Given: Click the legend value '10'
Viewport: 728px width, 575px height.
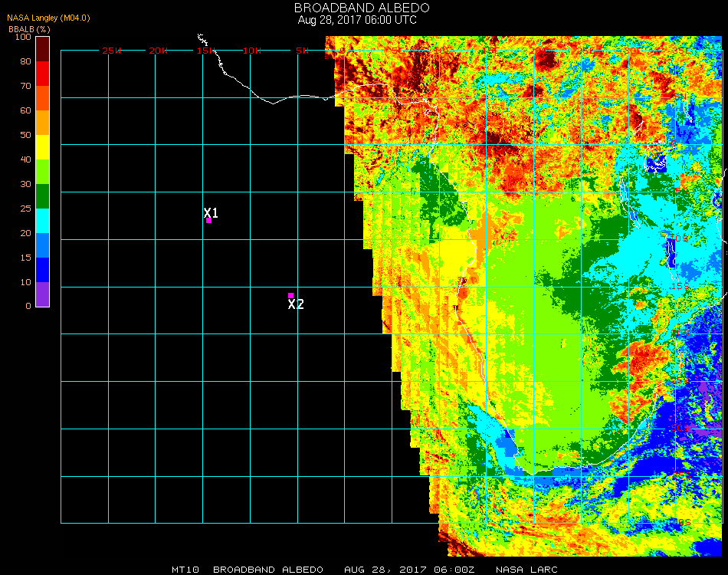Looking at the screenshot, I should click(x=25, y=282).
